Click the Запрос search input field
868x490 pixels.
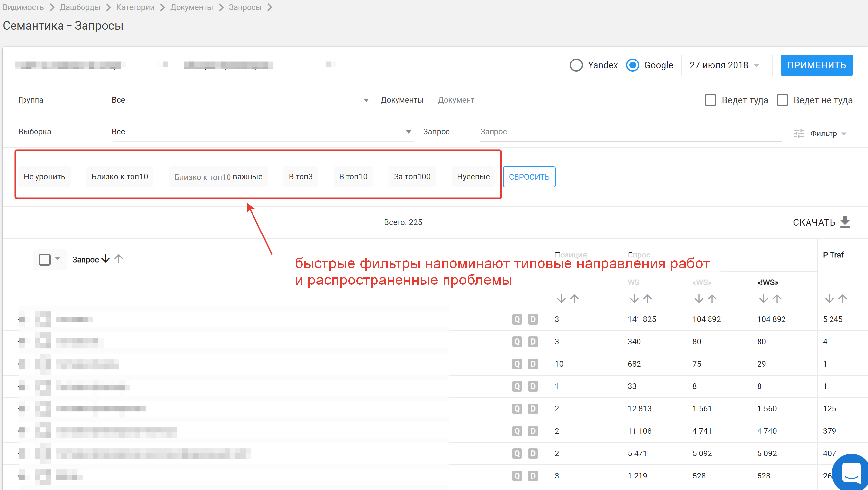(x=630, y=132)
